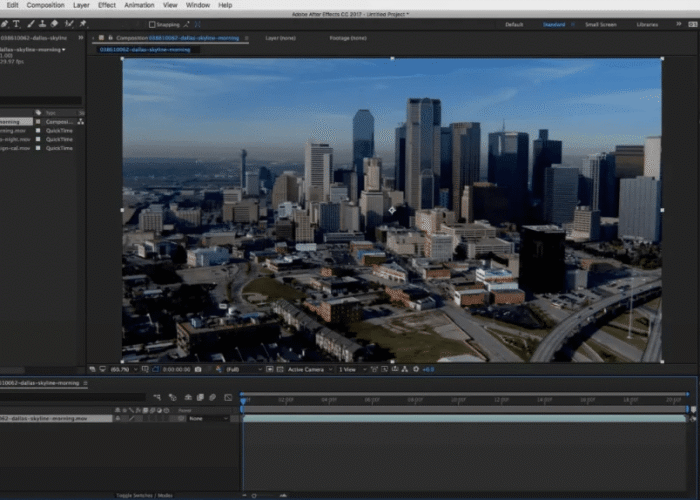The width and height of the screenshot is (700, 500).
Task: Take a snapshot with the camera icon
Action: coord(198,369)
